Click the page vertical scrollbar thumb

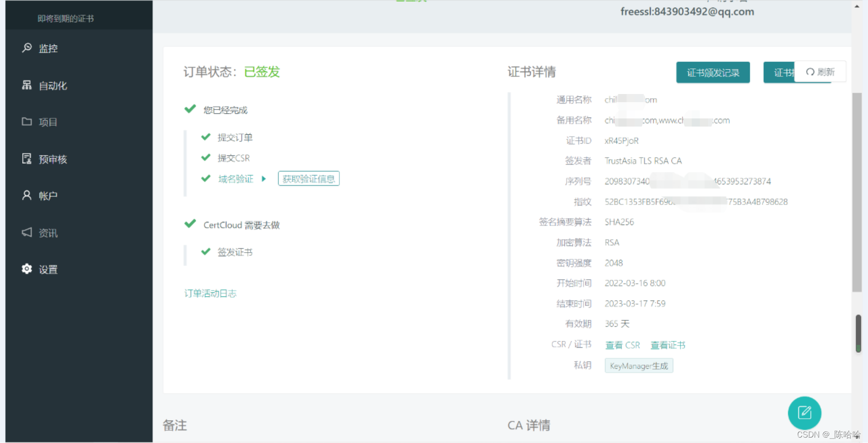click(x=857, y=192)
